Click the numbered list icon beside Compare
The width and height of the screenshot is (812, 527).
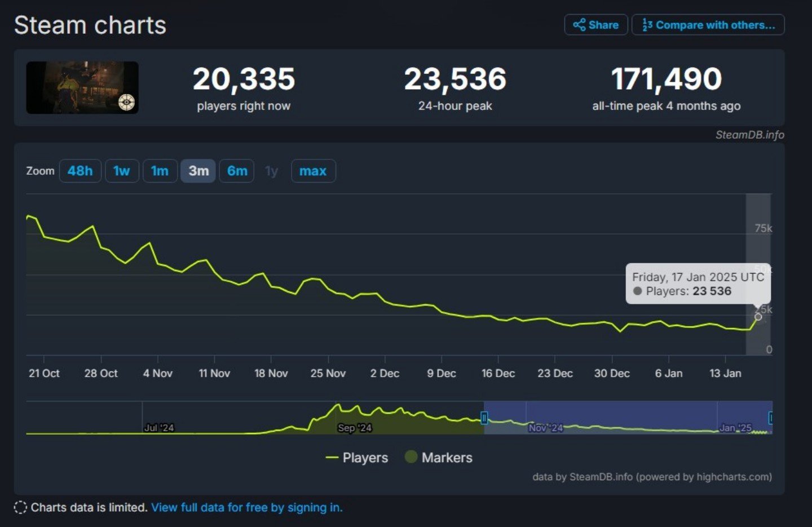tap(647, 25)
